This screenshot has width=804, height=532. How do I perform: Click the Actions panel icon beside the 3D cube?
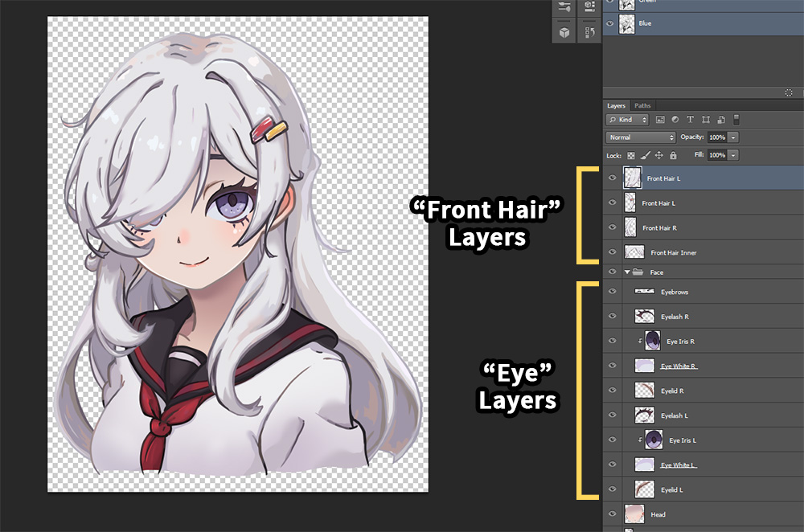[x=589, y=32]
